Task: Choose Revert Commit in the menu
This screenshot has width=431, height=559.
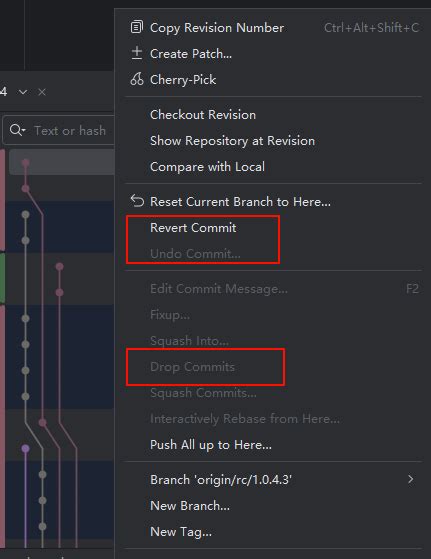Action: tap(193, 227)
